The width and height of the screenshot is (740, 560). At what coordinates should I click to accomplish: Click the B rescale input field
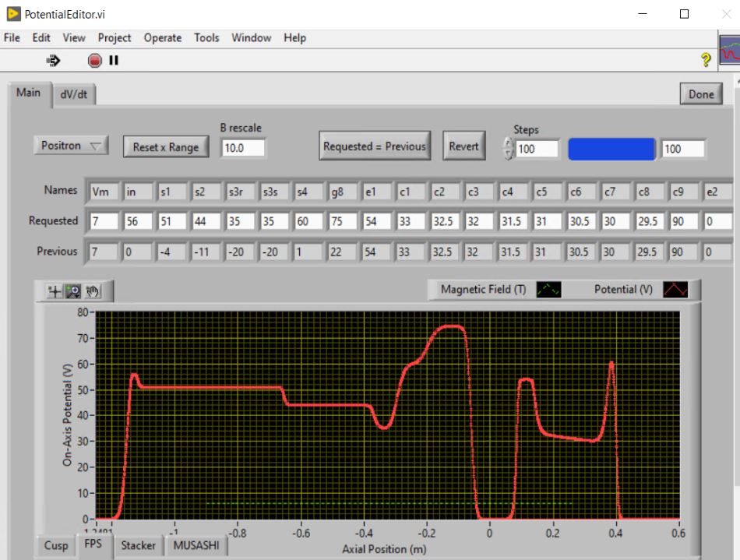(x=243, y=147)
